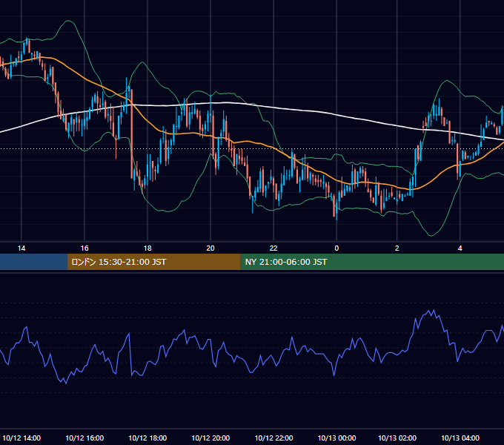
Task: Click the 20 hour label on price chart axis
Action: [210, 248]
